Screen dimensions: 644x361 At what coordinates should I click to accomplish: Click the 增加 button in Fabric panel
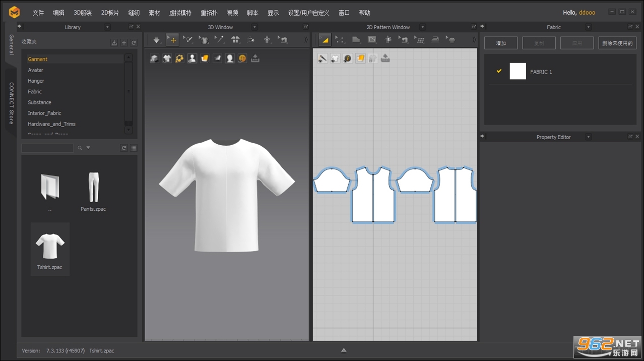click(x=501, y=43)
